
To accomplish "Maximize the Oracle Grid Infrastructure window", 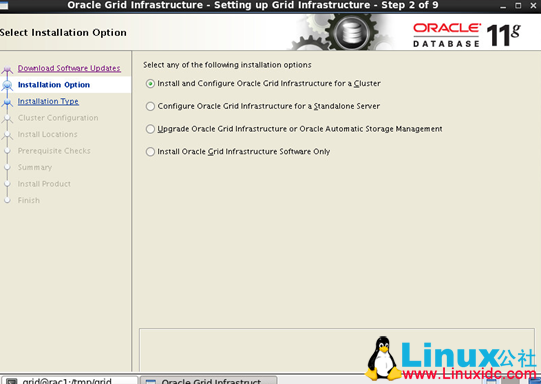I will 518,6.
